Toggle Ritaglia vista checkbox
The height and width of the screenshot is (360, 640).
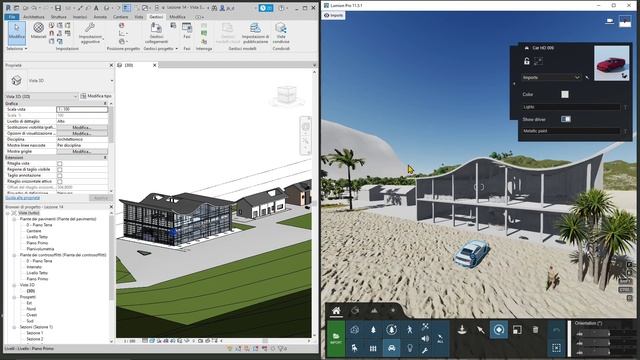click(x=60, y=163)
